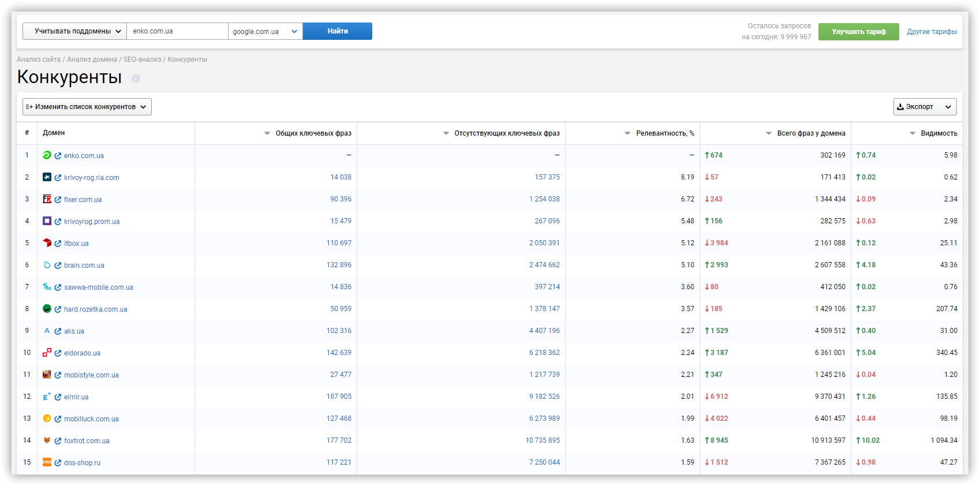The image size is (980, 486).
Task: Go to SEO-анализ breadcrumb
Action: [x=142, y=59]
